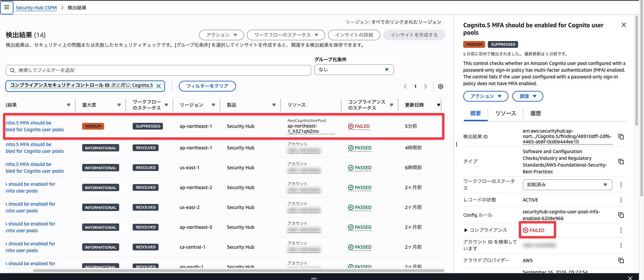Open resource link ap-northeast-1_h3Z1gNZmv
The width and height of the screenshot is (644, 280).
311,129
